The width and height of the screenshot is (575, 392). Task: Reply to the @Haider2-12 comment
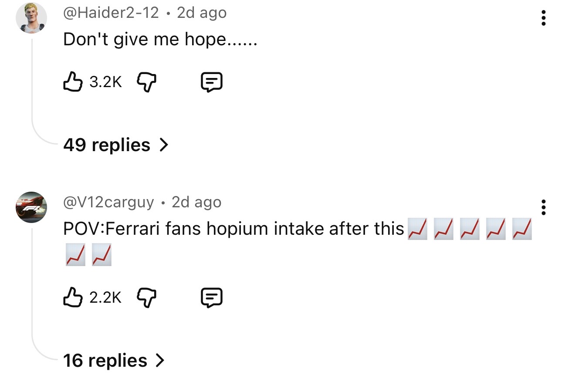pos(212,81)
